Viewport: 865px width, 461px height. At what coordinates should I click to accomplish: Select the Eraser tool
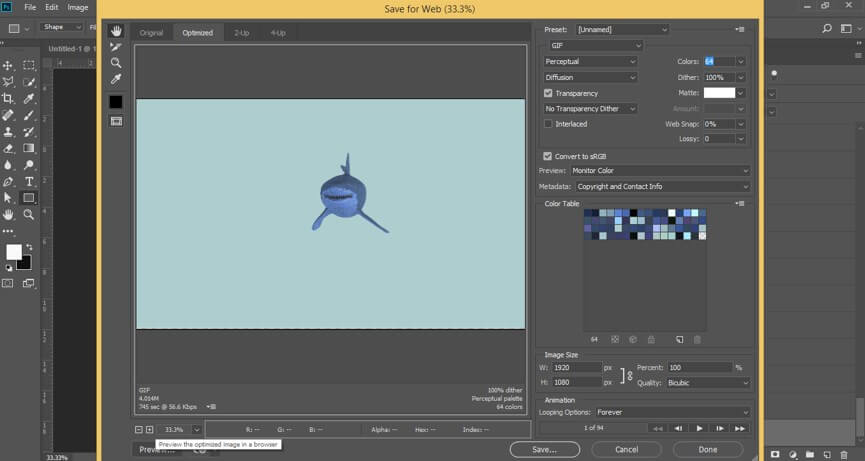pyautogui.click(x=8, y=148)
